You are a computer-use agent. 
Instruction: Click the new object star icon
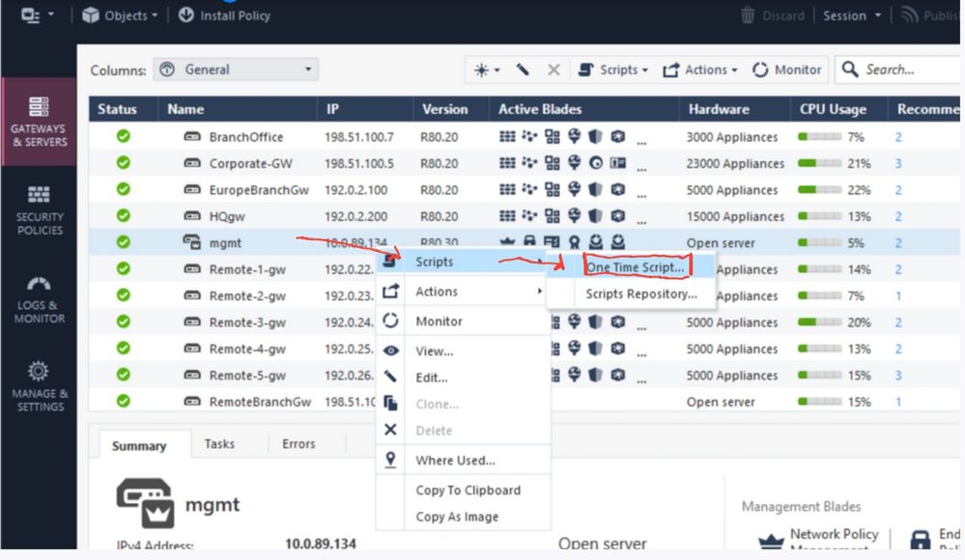[x=486, y=70]
